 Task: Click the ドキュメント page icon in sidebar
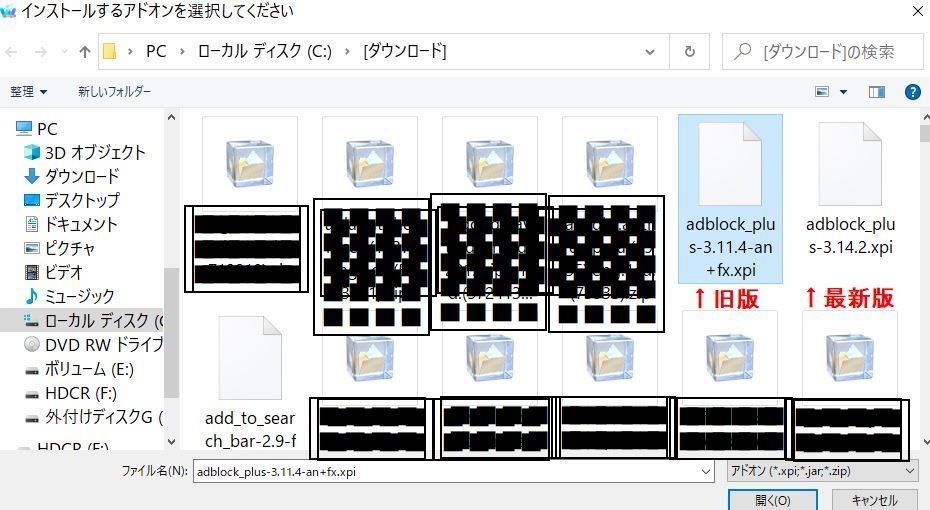[x=31, y=224]
